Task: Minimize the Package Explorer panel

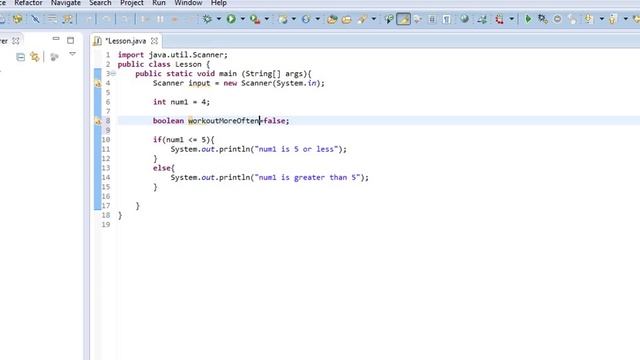Action: coord(56,39)
